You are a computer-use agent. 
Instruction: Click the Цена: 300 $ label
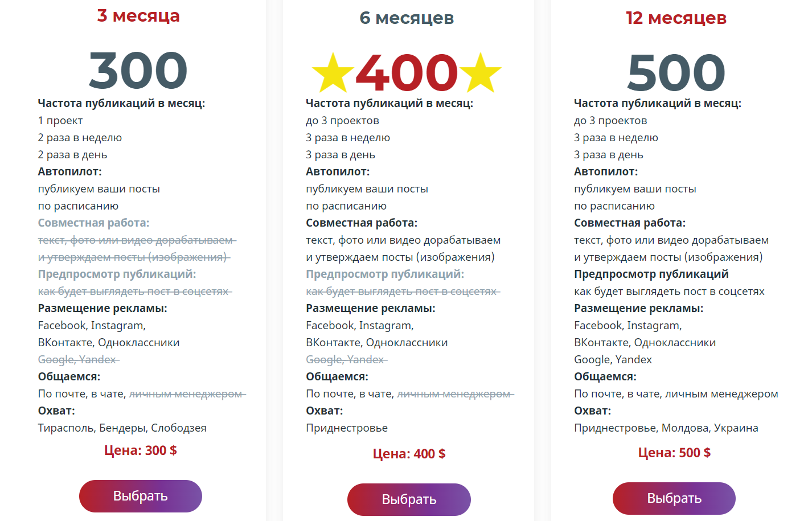click(140, 450)
